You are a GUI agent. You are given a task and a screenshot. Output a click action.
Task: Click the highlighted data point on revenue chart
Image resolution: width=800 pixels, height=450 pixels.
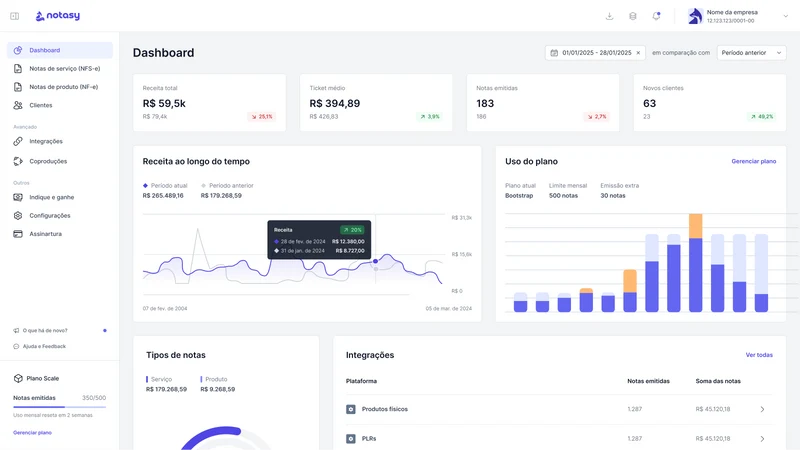376,261
